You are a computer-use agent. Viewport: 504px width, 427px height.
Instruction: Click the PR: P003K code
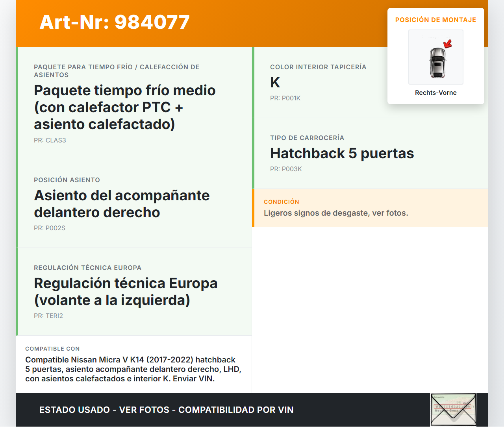(286, 169)
